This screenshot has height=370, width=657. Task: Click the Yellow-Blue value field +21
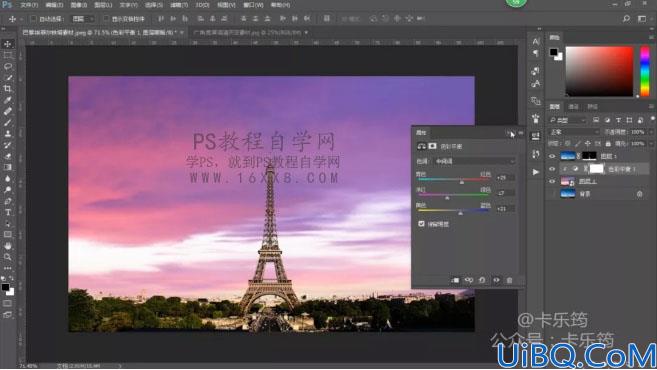(x=504, y=208)
